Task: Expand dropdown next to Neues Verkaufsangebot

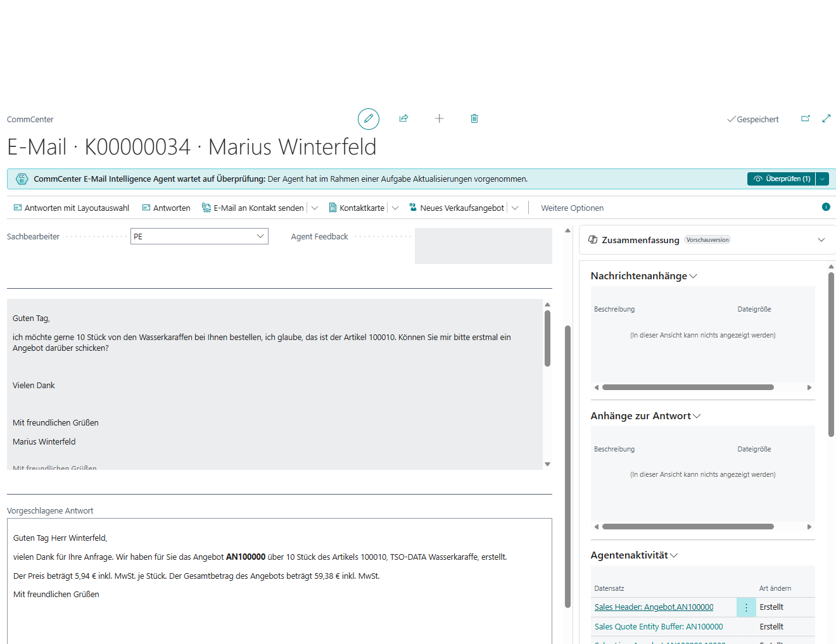Action: pyautogui.click(x=515, y=208)
